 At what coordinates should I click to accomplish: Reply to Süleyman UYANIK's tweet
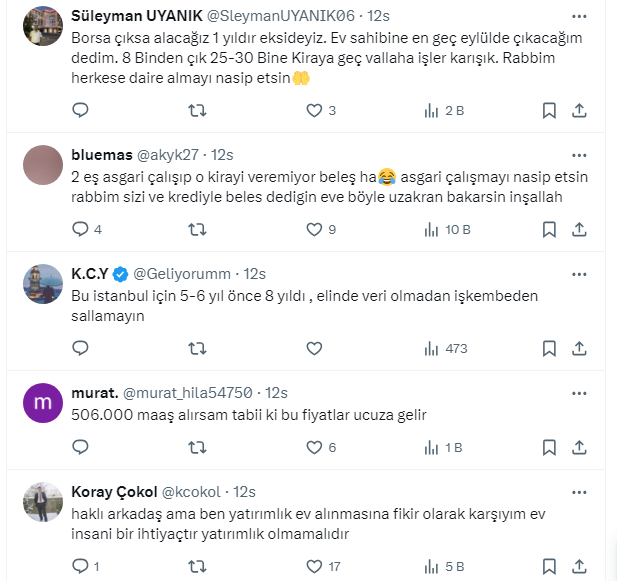(81, 110)
